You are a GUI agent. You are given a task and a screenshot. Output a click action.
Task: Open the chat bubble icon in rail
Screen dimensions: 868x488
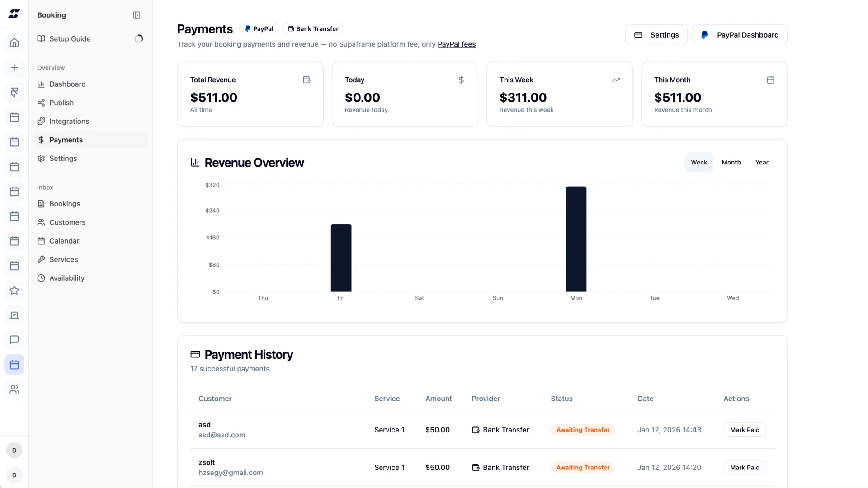coord(14,340)
